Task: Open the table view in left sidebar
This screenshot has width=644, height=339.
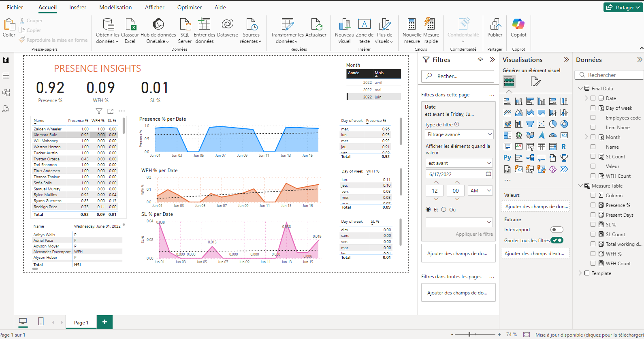Action: click(x=6, y=76)
